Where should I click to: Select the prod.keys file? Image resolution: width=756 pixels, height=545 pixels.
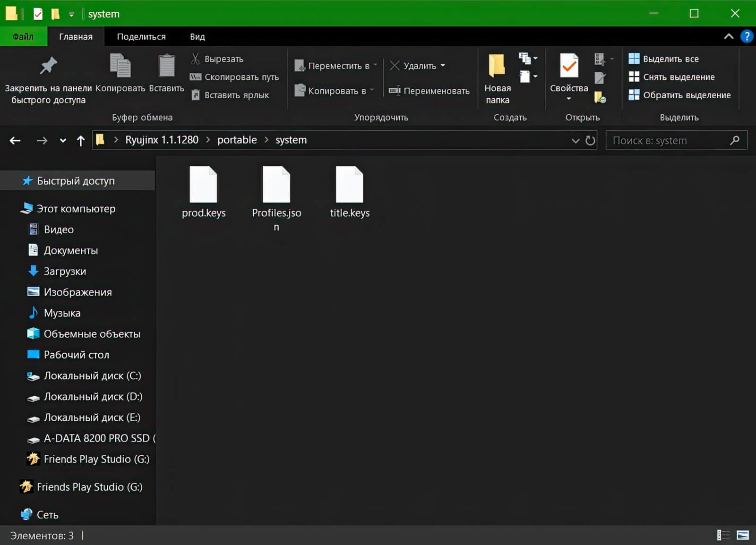point(204,192)
